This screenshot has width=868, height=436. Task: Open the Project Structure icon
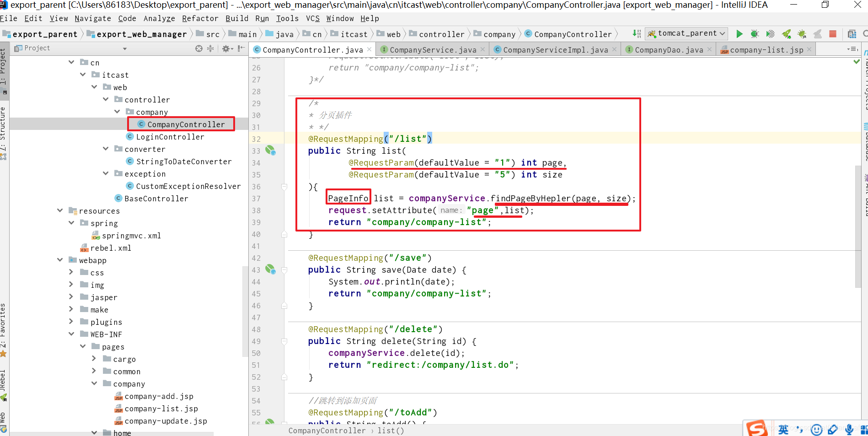click(852, 34)
